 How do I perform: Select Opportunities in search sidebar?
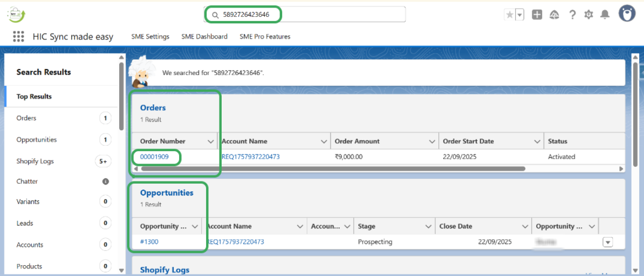[61, 140]
